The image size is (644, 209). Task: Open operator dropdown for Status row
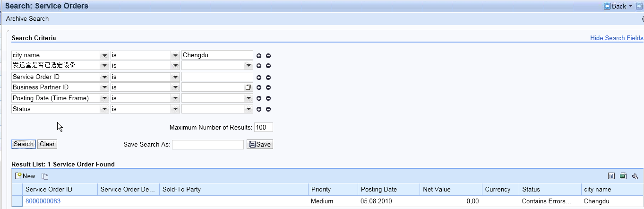tap(176, 109)
